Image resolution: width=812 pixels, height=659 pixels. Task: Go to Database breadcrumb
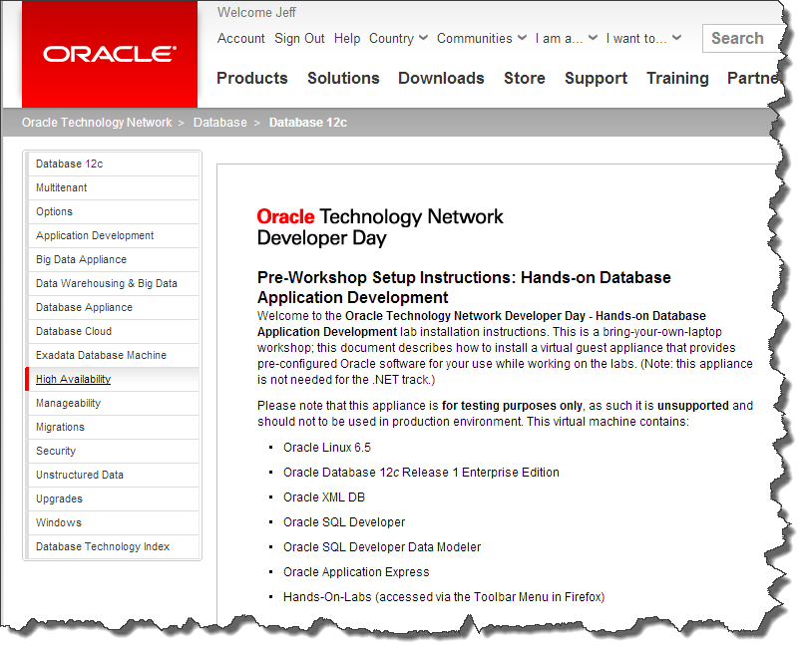(x=220, y=123)
